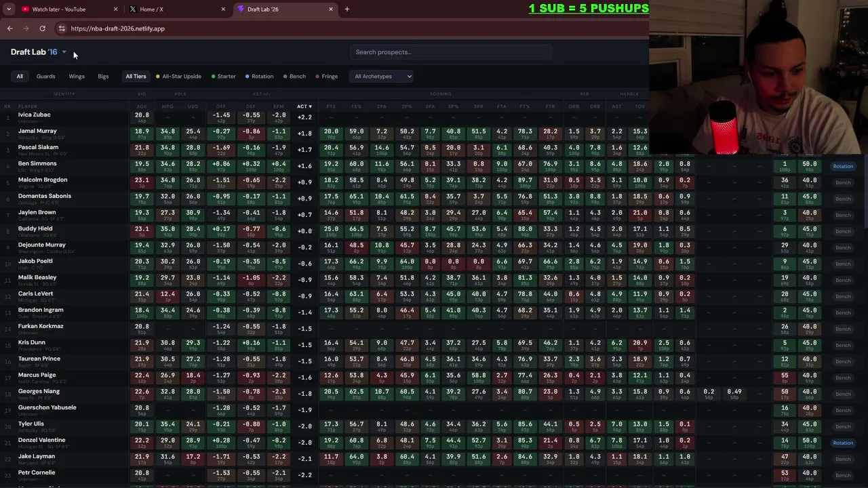Select the All Tiers filter
Viewport: 868px width, 488px height.
pos(136,77)
